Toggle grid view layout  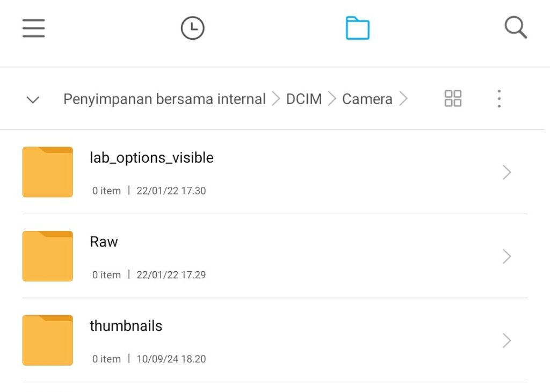453,99
